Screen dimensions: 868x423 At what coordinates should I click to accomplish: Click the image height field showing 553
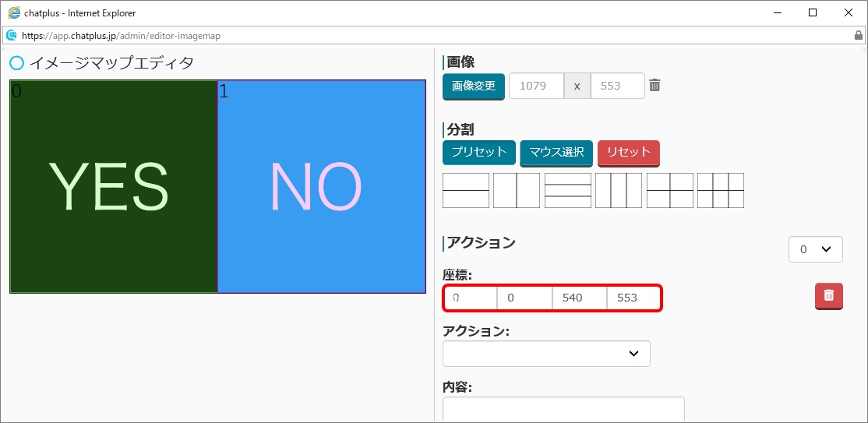pos(618,86)
